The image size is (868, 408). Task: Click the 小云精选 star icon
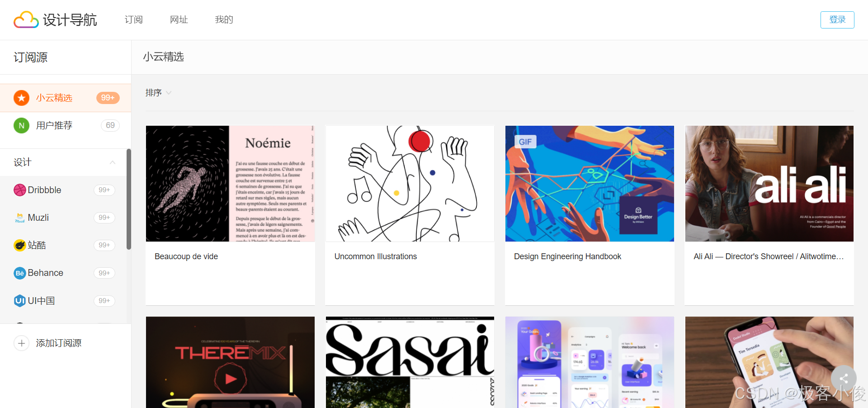[x=21, y=98]
